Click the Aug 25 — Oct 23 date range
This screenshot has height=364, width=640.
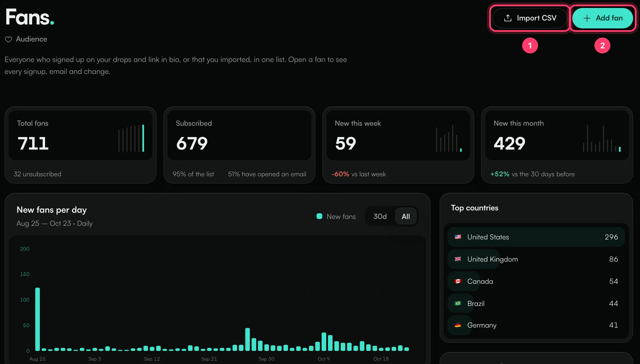click(x=44, y=224)
